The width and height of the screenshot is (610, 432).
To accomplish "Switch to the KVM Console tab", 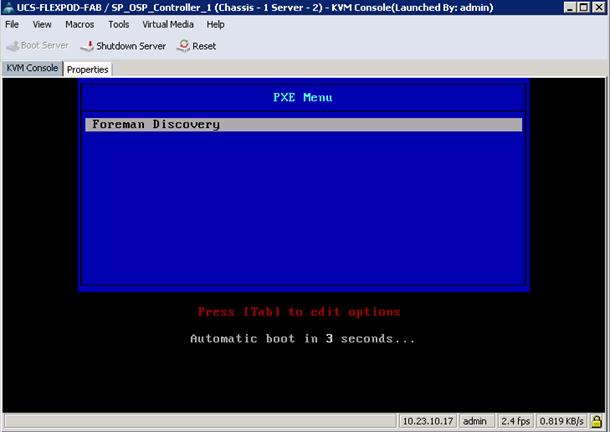I will pos(32,68).
